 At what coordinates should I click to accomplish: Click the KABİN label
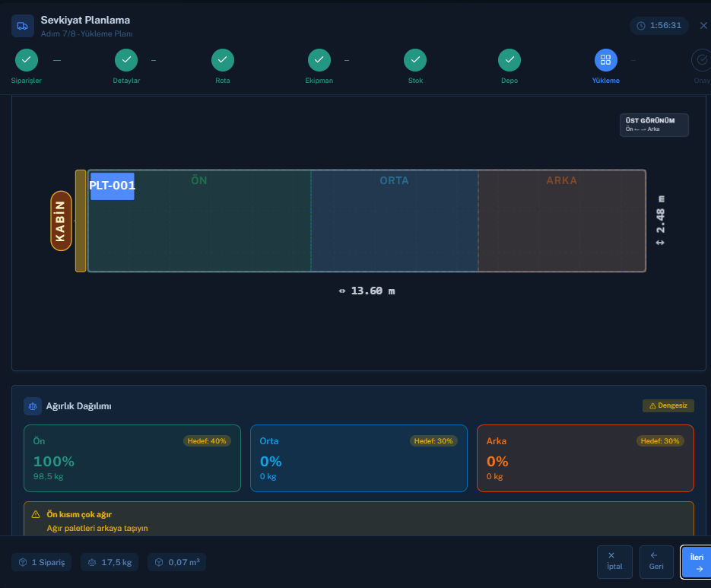61,221
